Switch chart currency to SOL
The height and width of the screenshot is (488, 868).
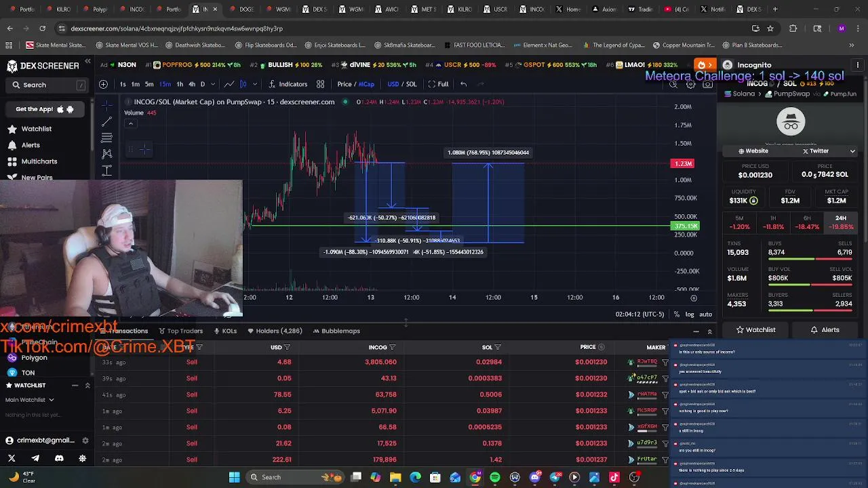click(x=411, y=84)
